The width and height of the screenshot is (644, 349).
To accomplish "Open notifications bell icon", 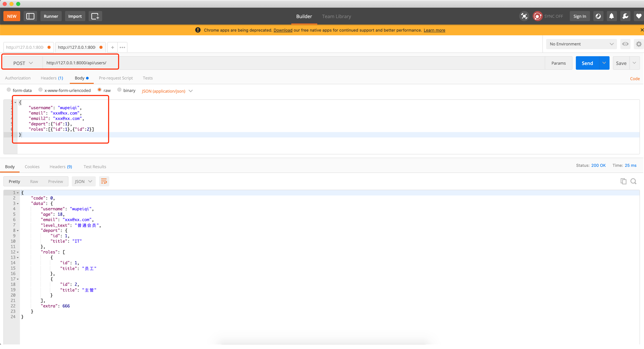I will click(612, 16).
